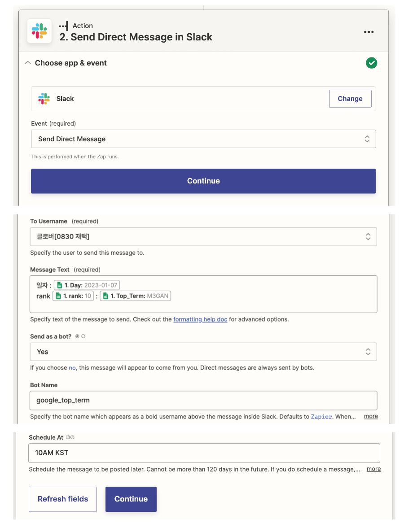Click into the Bot Name input field
Viewport: 404px width, 532px height.
tap(203, 401)
